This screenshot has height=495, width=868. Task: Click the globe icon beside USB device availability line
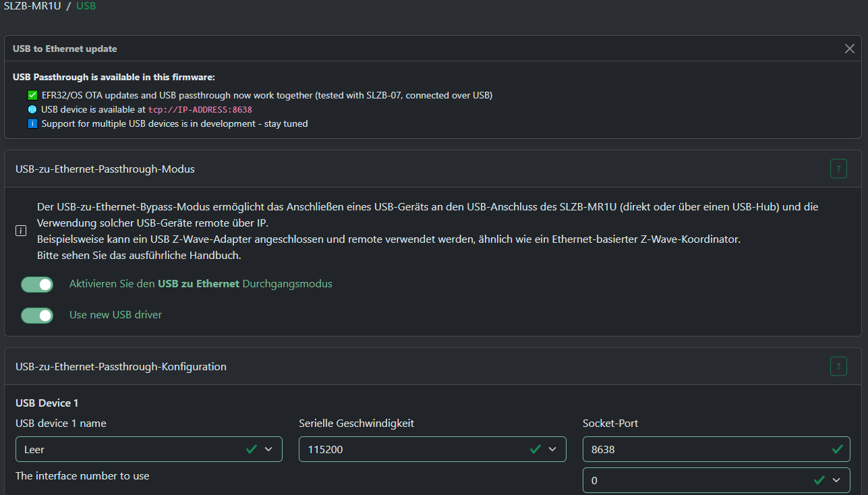tap(32, 109)
